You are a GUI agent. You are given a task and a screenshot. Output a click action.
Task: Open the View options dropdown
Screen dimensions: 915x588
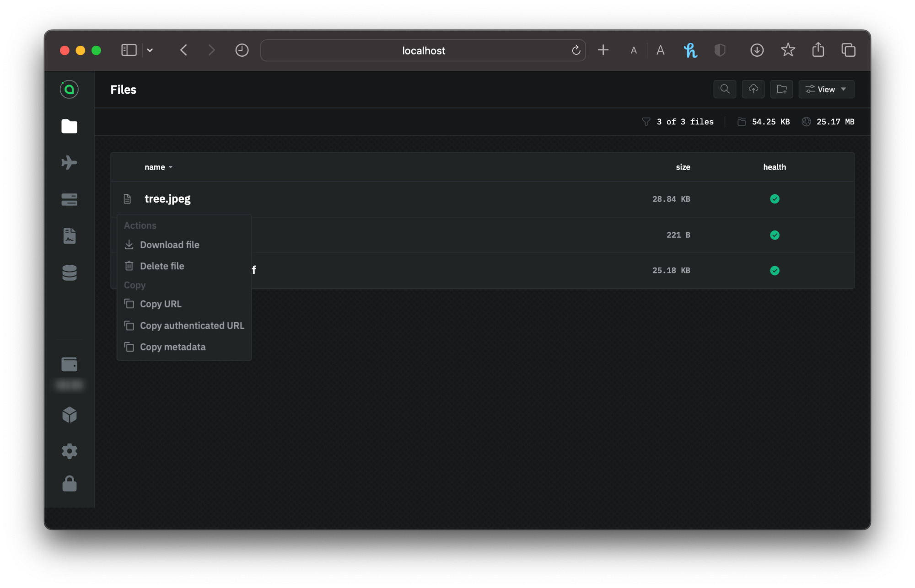(x=826, y=89)
